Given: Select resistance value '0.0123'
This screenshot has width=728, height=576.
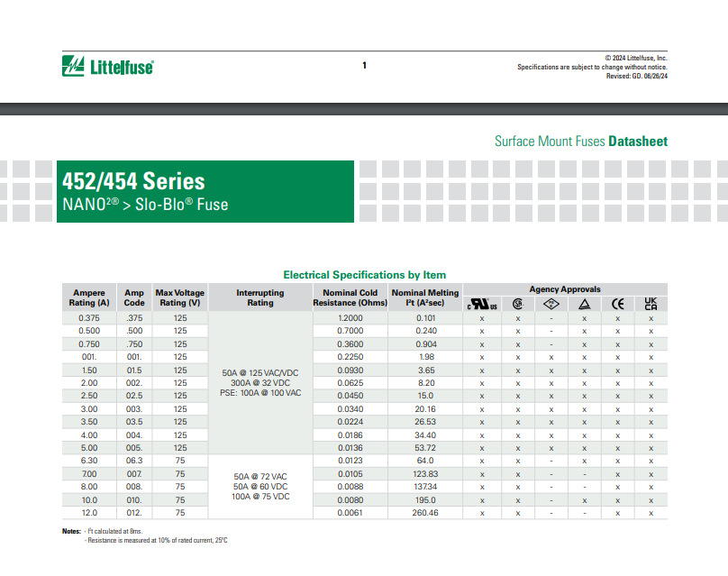Looking at the screenshot, I should (x=350, y=461).
